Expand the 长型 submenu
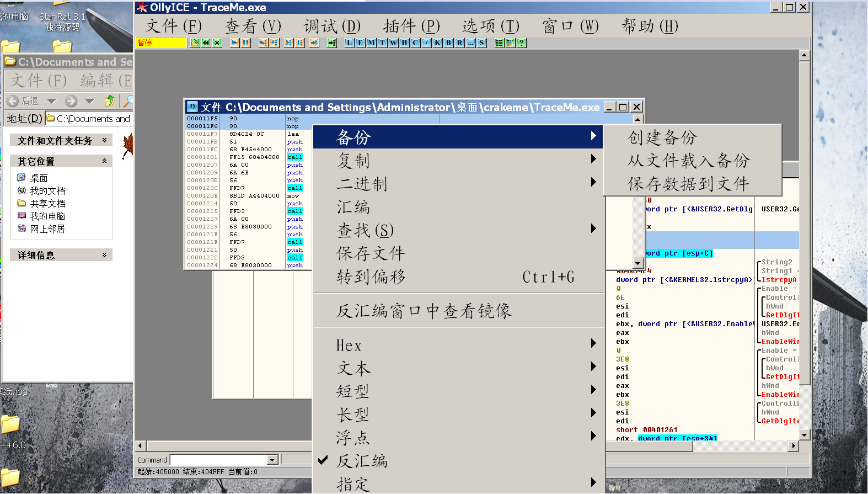The height and width of the screenshot is (494, 868). click(x=458, y=415)
